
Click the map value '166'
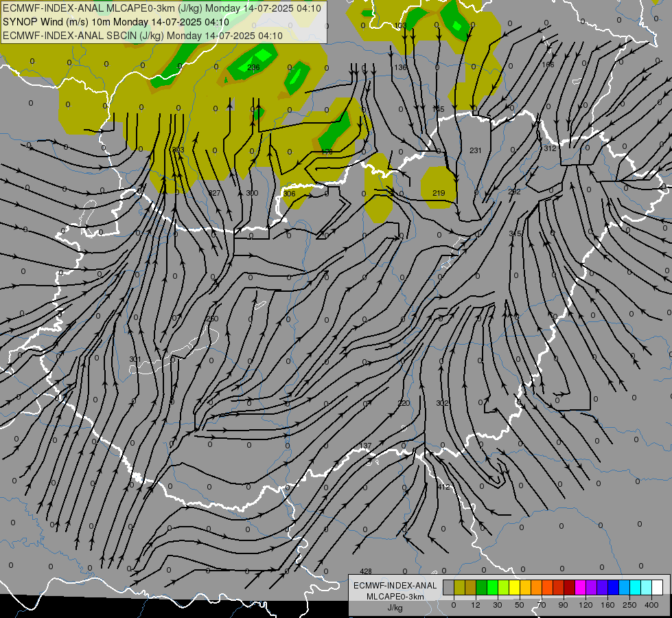(x=548, y=65)
